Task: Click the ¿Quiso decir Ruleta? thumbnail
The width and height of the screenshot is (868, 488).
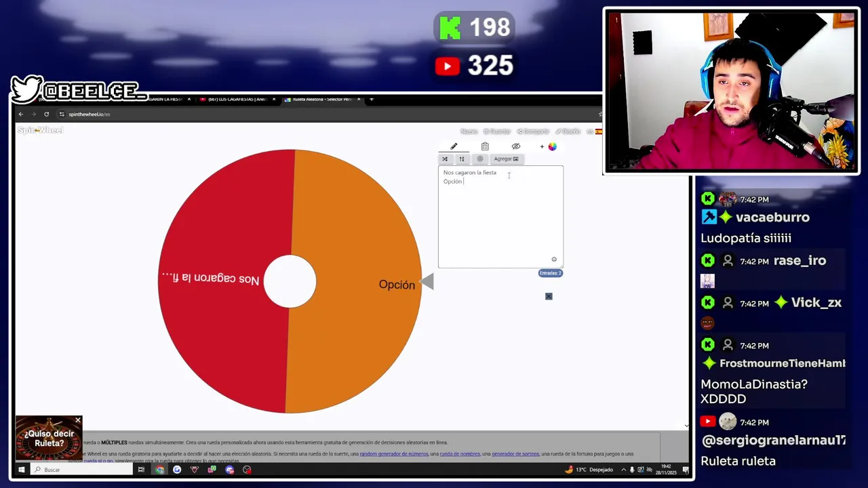Action: pyautogui.click(x=49, y=439)
